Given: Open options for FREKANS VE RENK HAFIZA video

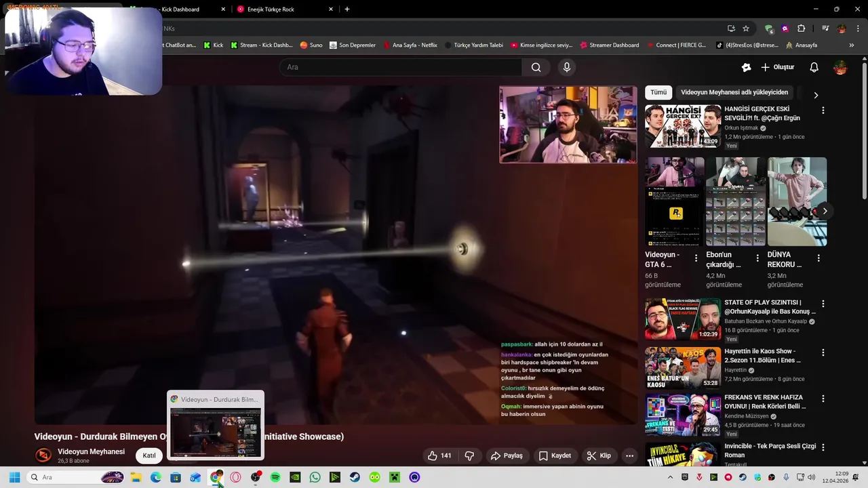Looking at the screenshot, I should point(823,399).
